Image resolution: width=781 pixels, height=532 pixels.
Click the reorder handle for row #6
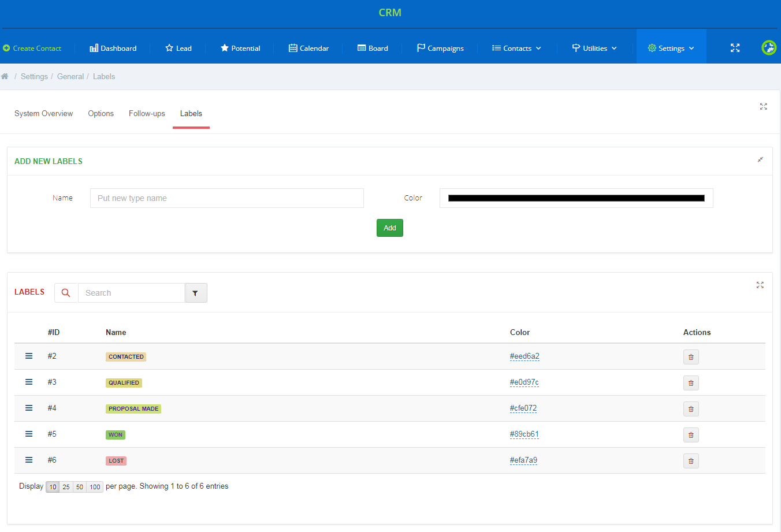[x=29, y=460]
